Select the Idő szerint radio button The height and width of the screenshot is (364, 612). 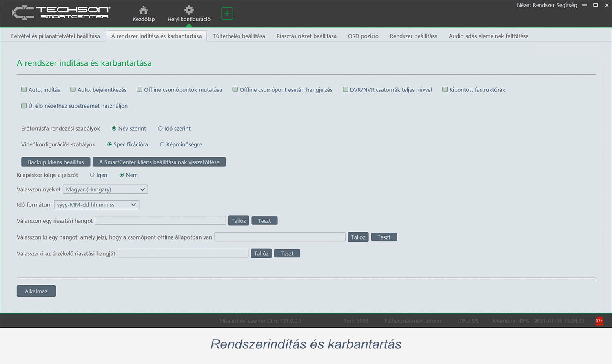(160, 128)
